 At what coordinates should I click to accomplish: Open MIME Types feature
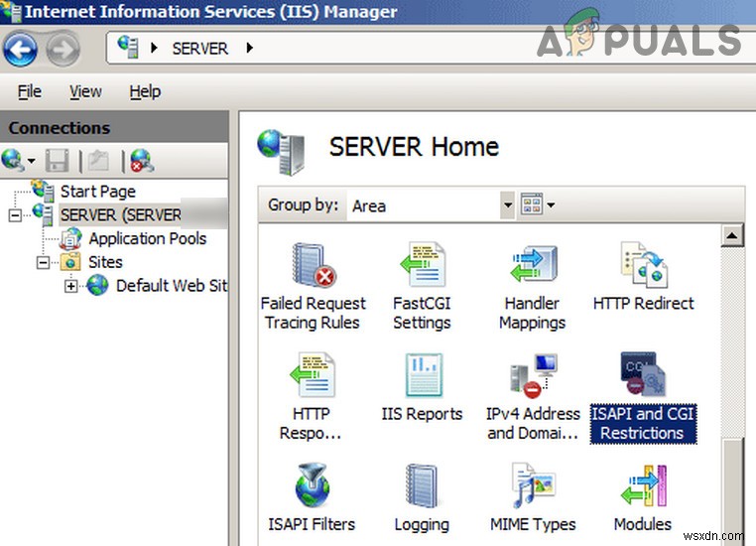click(x=533, y=497)
